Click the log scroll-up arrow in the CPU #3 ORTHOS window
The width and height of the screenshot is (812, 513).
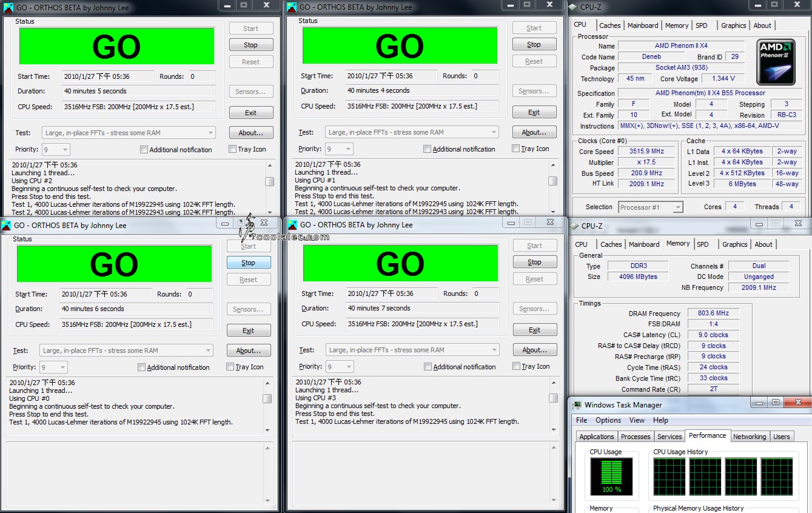554,382
